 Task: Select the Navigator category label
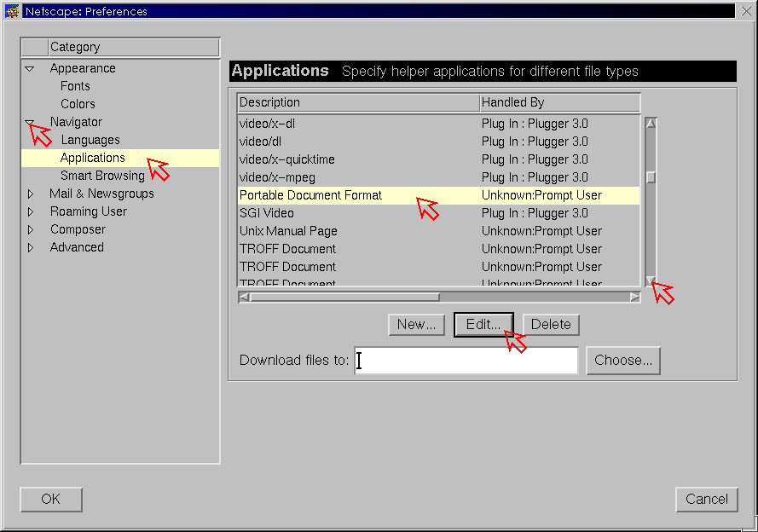(x=77, y=122)
